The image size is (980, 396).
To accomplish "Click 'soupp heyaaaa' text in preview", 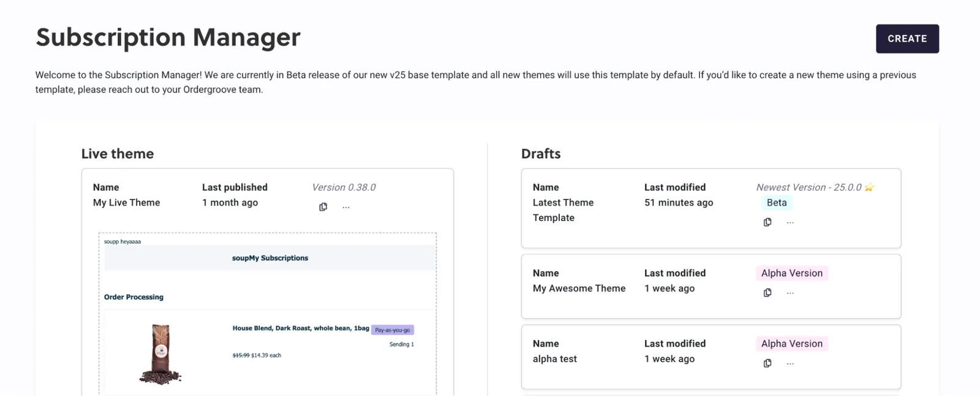I will pos(123,241).
